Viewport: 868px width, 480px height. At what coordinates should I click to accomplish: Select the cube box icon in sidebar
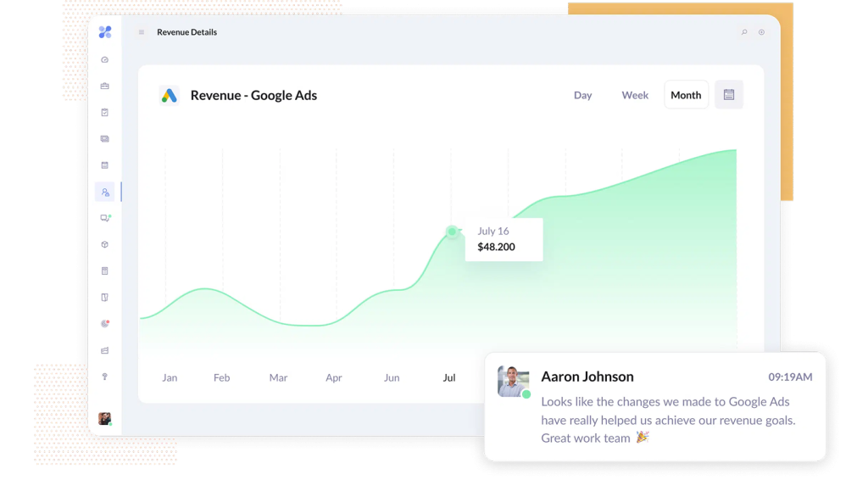tap(105, 244)
